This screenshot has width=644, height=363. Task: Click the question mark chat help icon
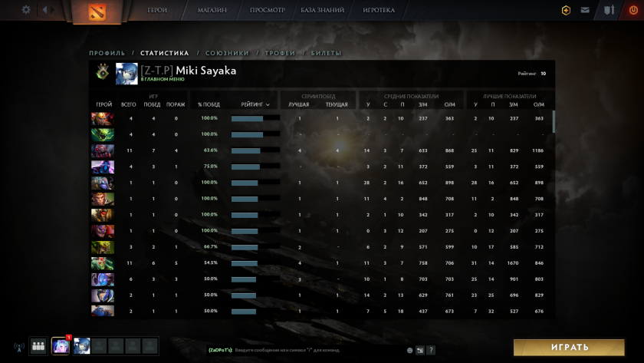[x=430, y=350]
